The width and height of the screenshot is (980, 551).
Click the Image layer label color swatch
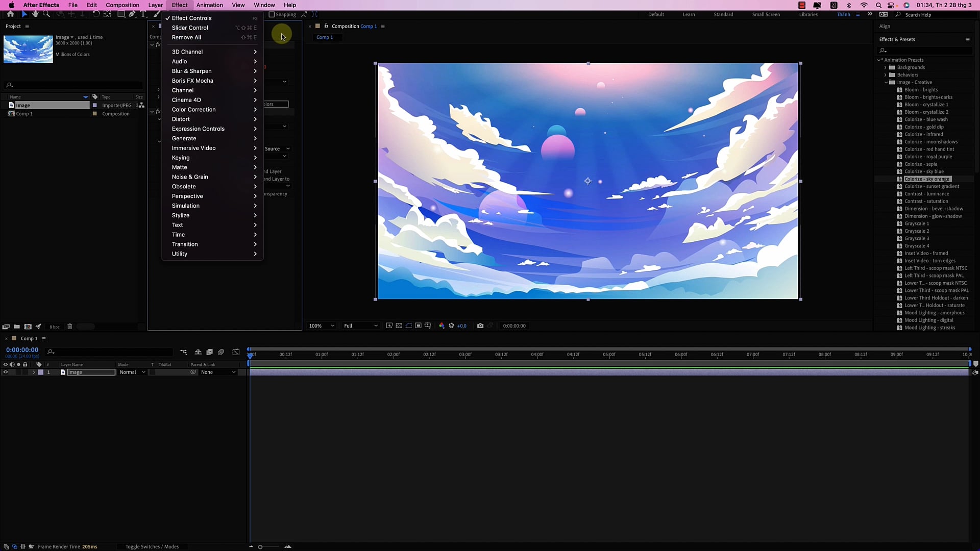click(x=41, y=372)
